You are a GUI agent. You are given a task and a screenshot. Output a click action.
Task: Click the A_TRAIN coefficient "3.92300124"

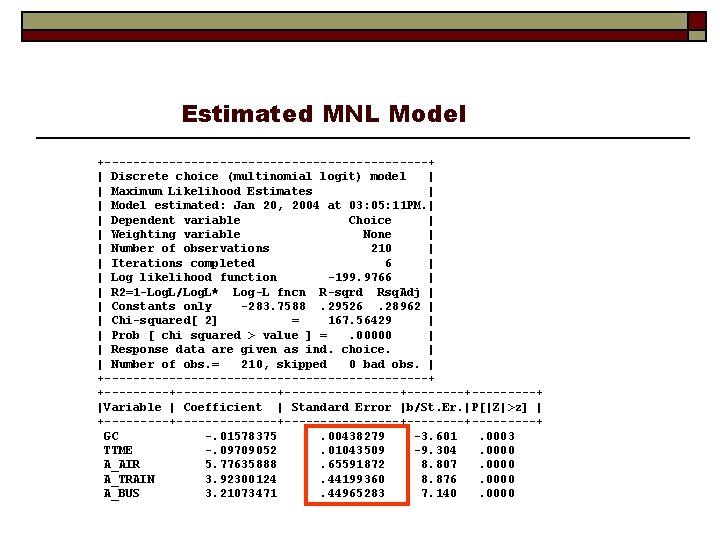tap(241, 479)
